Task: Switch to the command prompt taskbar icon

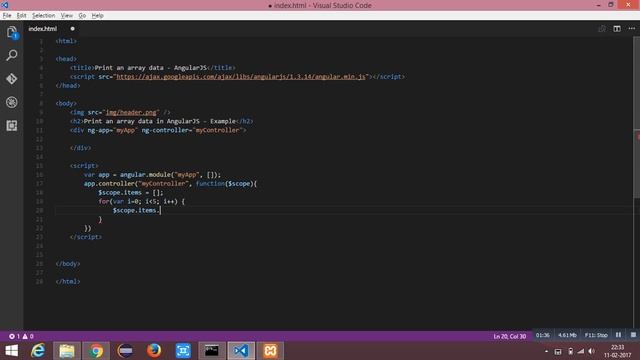Action: point(211,351)
